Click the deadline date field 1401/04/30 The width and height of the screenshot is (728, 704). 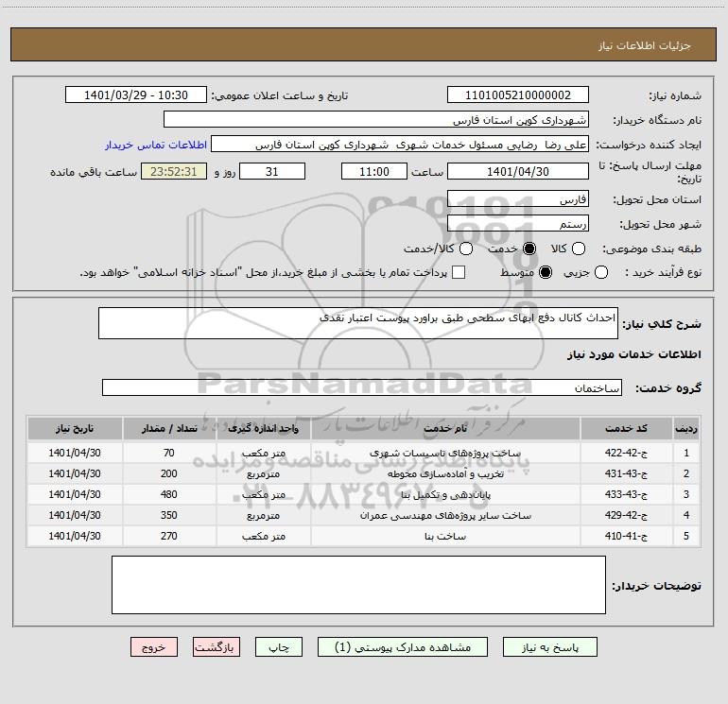pos(518,171)
